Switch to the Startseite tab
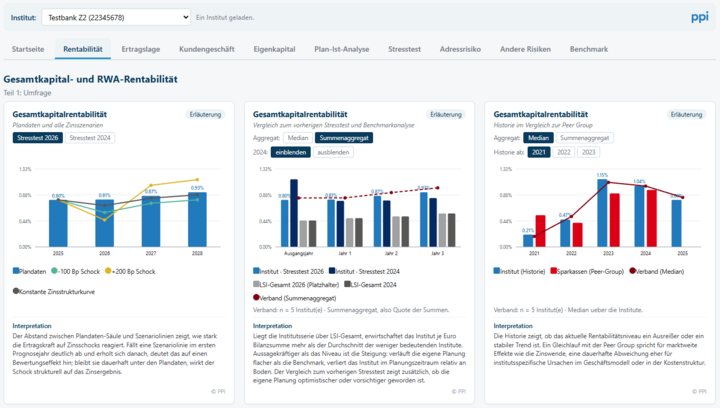This screenshot has height=408, width=720. (28, 49)
